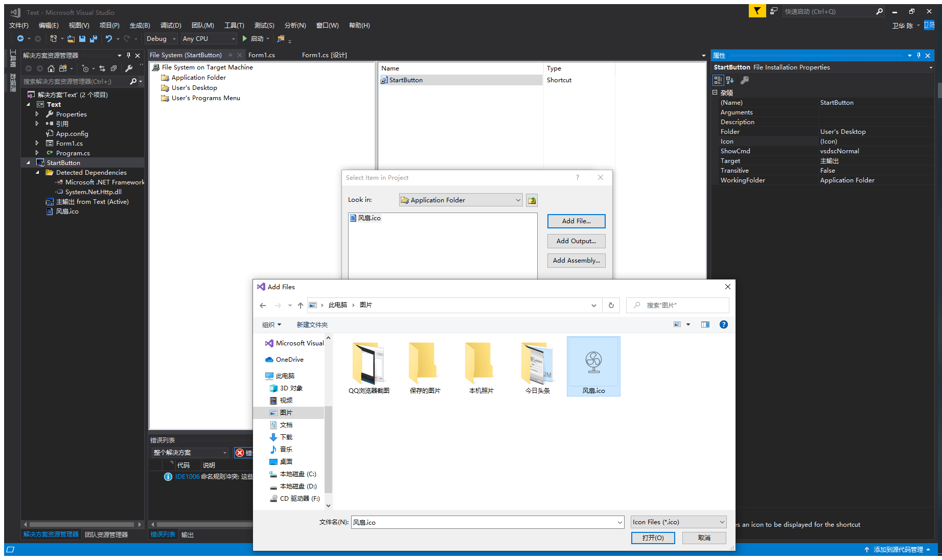Open the 组织 dropdown in Add Files
This screenshot has height=560, width=942.
click(x=271, y=324)
